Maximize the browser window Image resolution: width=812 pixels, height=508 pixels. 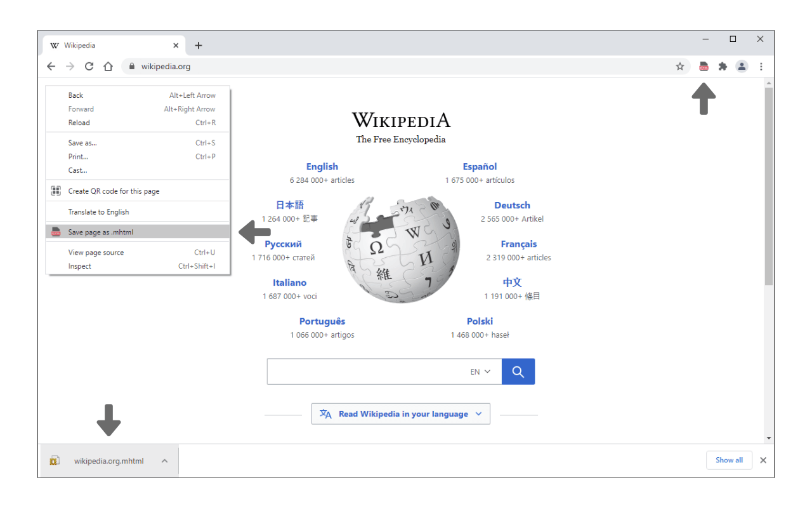click(x=733, y=39)
